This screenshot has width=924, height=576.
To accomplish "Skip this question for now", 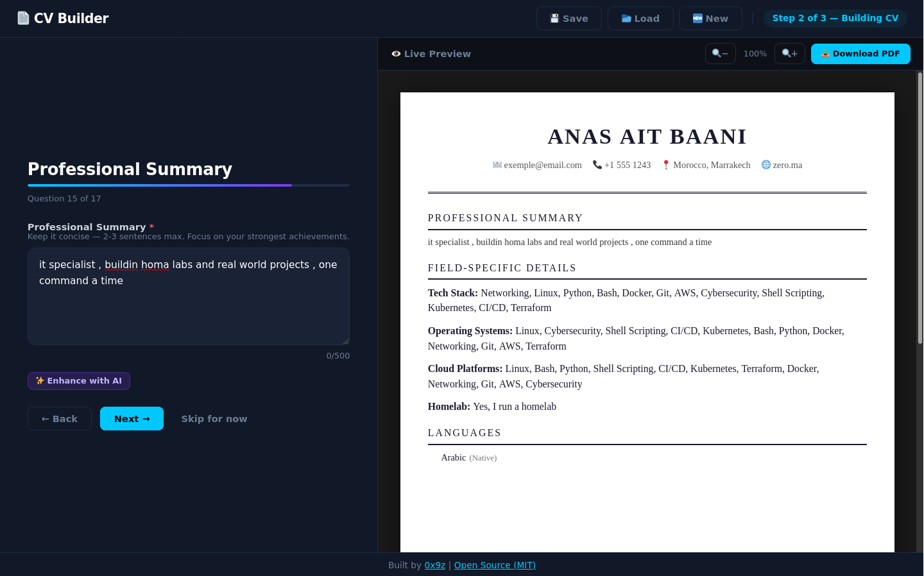I will pos(214,419).
